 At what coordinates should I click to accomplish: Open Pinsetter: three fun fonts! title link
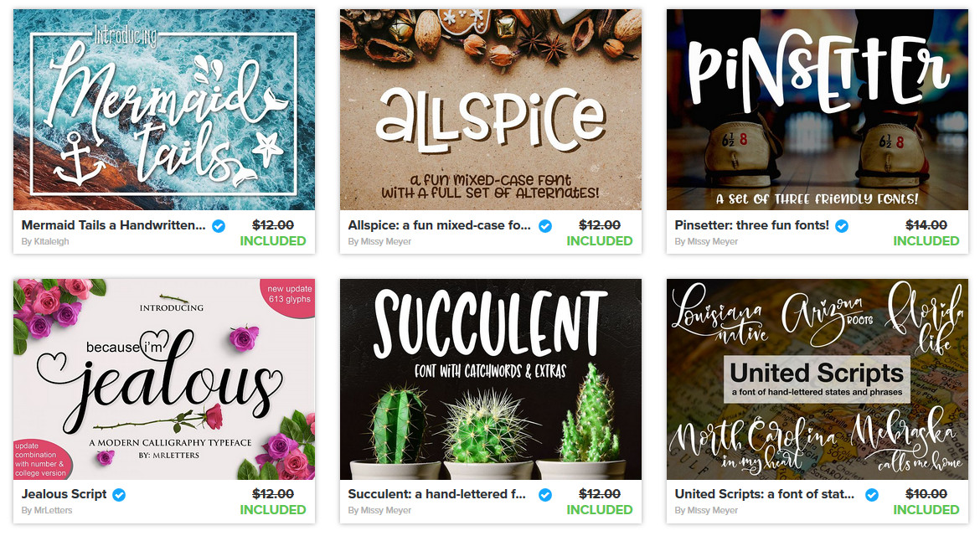click(x=752, y=225)
